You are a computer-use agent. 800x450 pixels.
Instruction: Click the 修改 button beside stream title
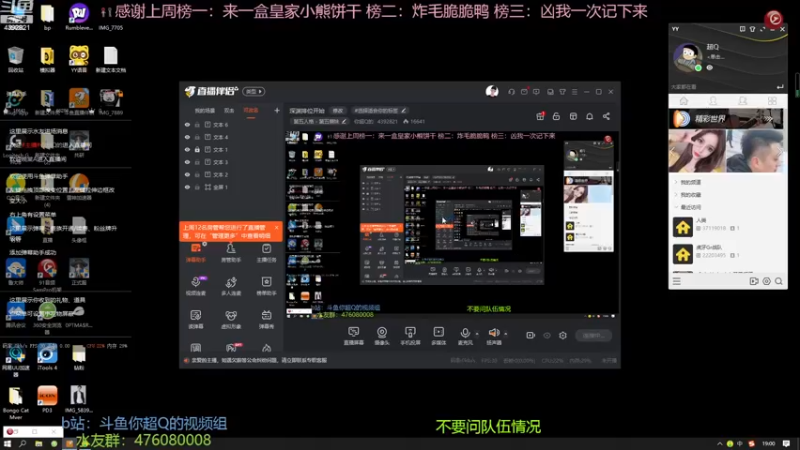(x=338, y=111)
